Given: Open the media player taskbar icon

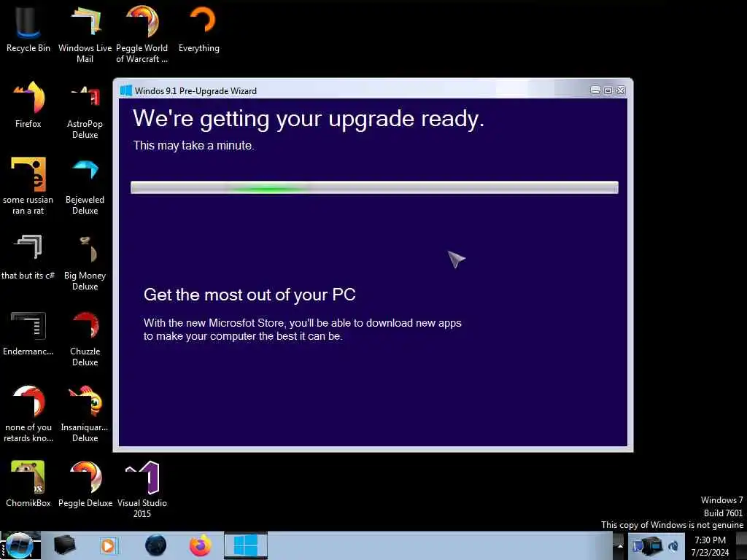Looking at the screenshot, I should (108, 545).
